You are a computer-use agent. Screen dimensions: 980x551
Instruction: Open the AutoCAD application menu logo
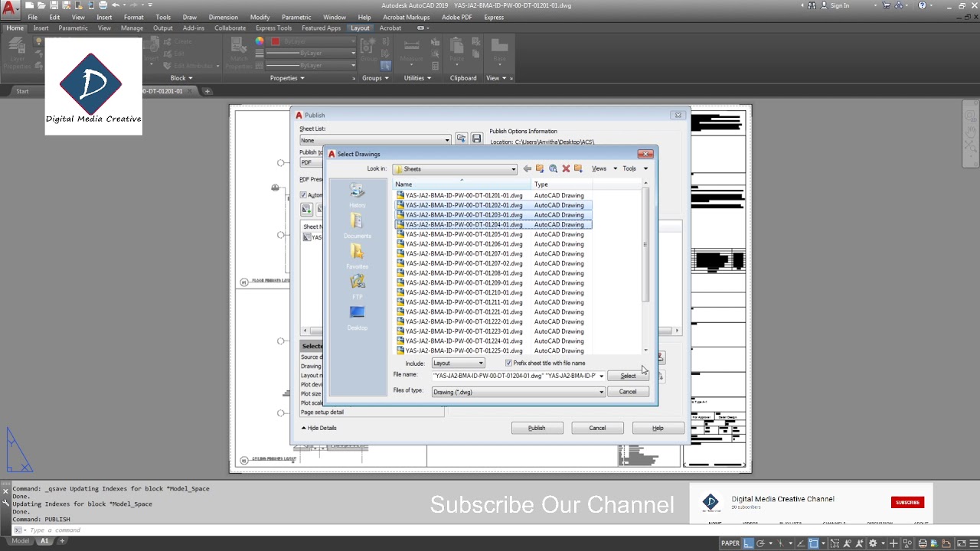[10, 10]
